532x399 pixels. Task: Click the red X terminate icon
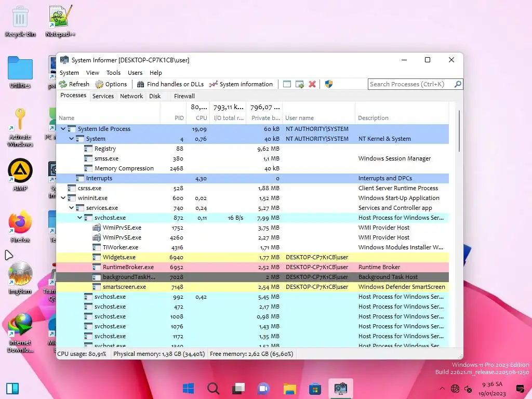pyautogui.click(x=312, y=84)
